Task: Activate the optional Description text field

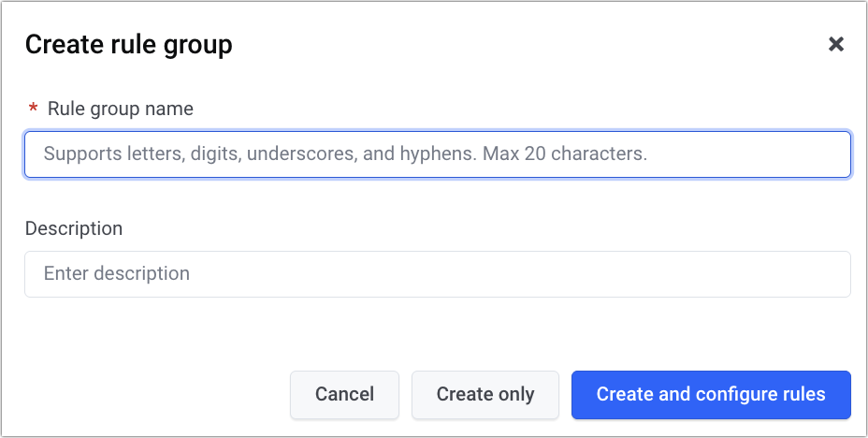Action: (x=437, y=274)
